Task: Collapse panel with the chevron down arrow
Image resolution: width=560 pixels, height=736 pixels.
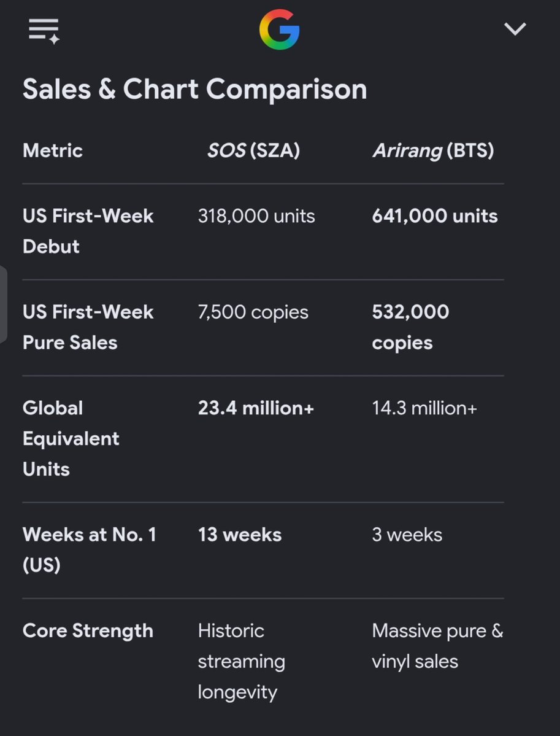Action: (515, 29)
